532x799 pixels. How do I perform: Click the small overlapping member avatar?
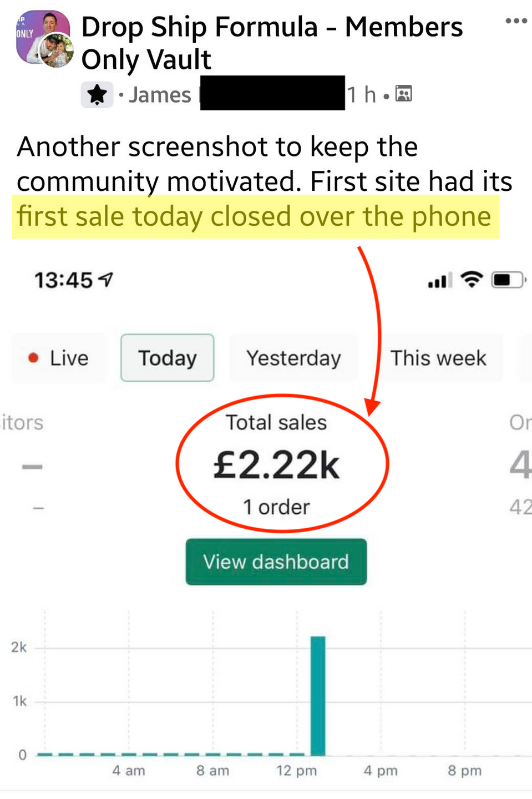tap(57, 51)
